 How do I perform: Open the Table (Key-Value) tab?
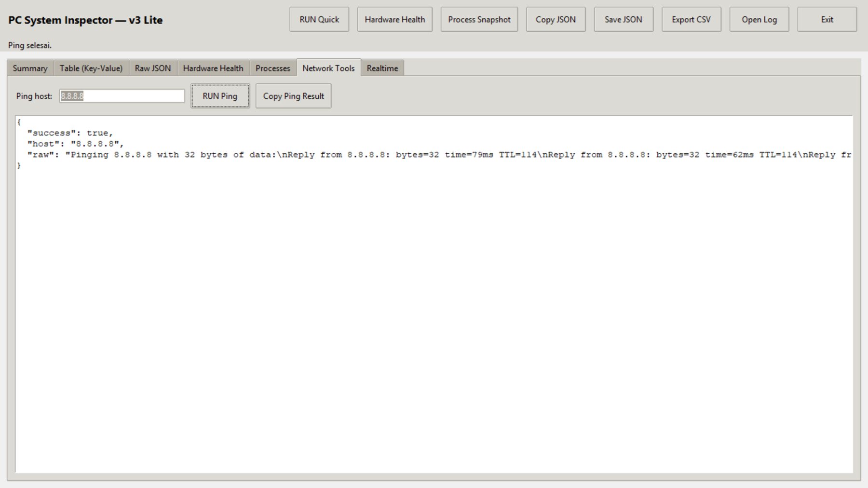tap(91, 68)
